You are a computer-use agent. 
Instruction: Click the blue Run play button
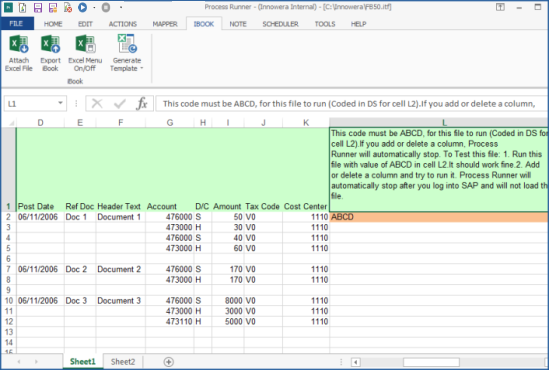pos(83,7)
